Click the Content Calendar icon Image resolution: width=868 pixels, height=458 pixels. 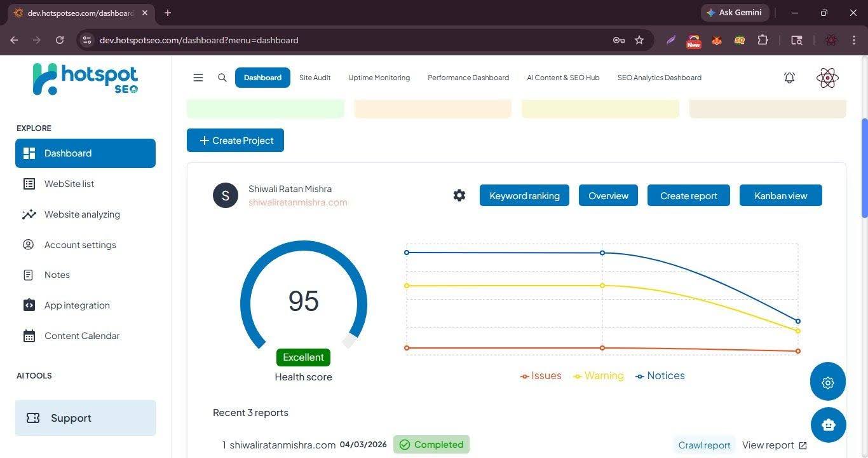29,336
